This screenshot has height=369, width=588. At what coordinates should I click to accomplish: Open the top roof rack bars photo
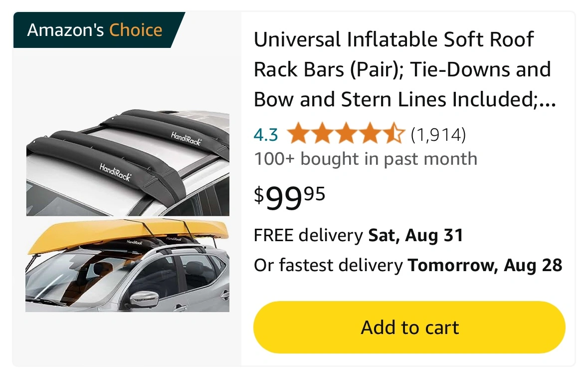(x=128, y=163)
